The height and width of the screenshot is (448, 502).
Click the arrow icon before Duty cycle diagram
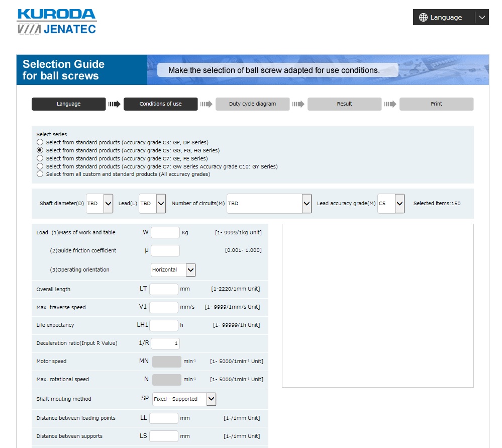(206, 104)
